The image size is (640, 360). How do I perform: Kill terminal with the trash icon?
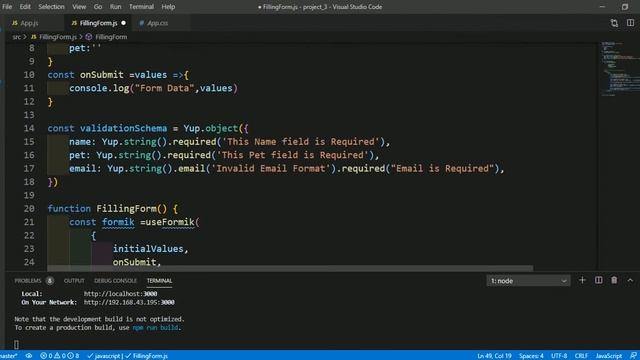click(614, 280)
